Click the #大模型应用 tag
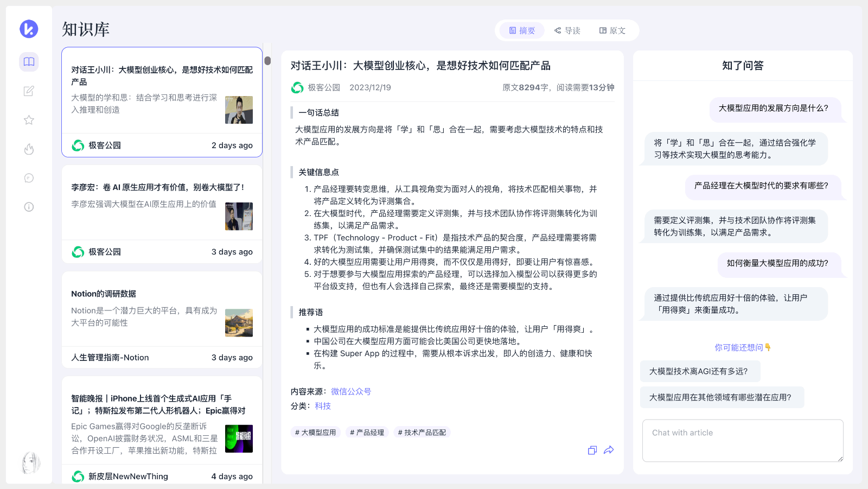Image resolution: width=868 pixels, height=489 pixels. point(315,432)
